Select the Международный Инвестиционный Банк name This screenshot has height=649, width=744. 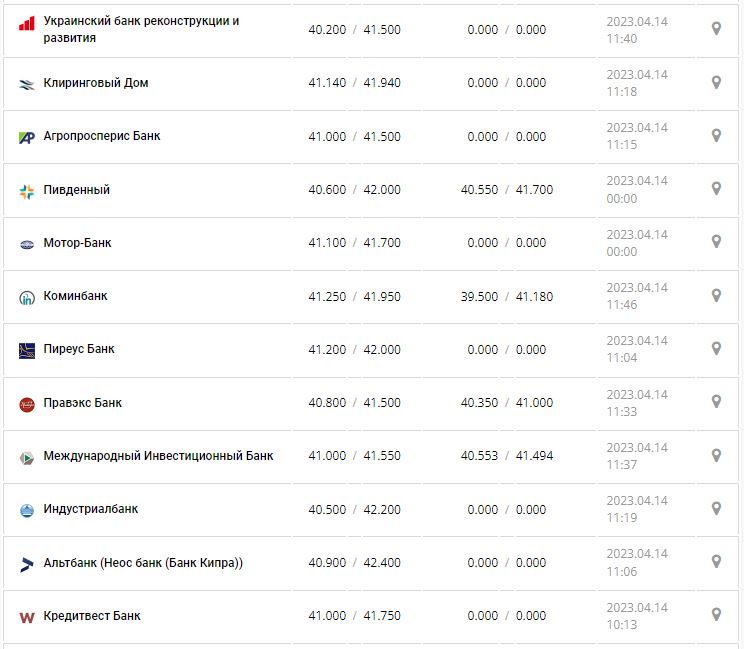click(158, 456)
